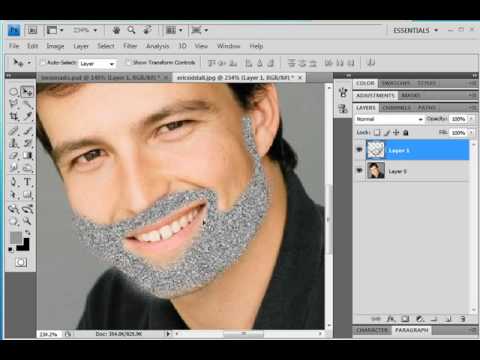Open the File menu
Viewport: 480px width, 360px height.
tap(14, 46)
